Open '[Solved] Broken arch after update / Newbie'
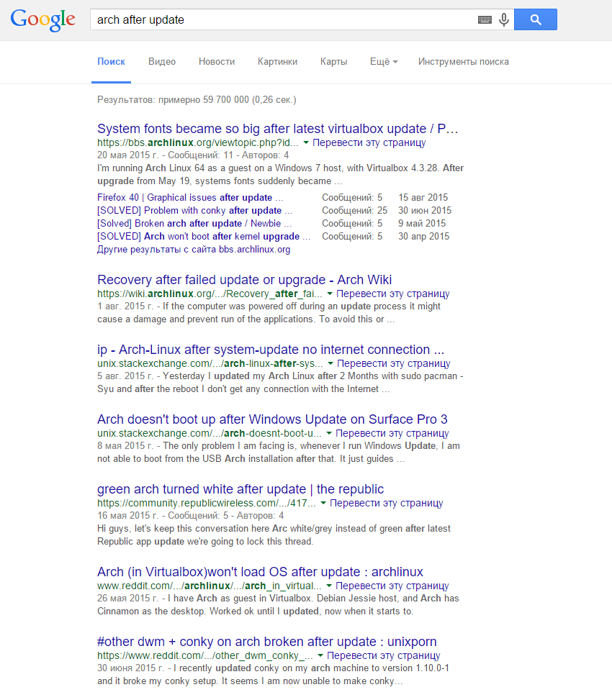 (194, 223)
